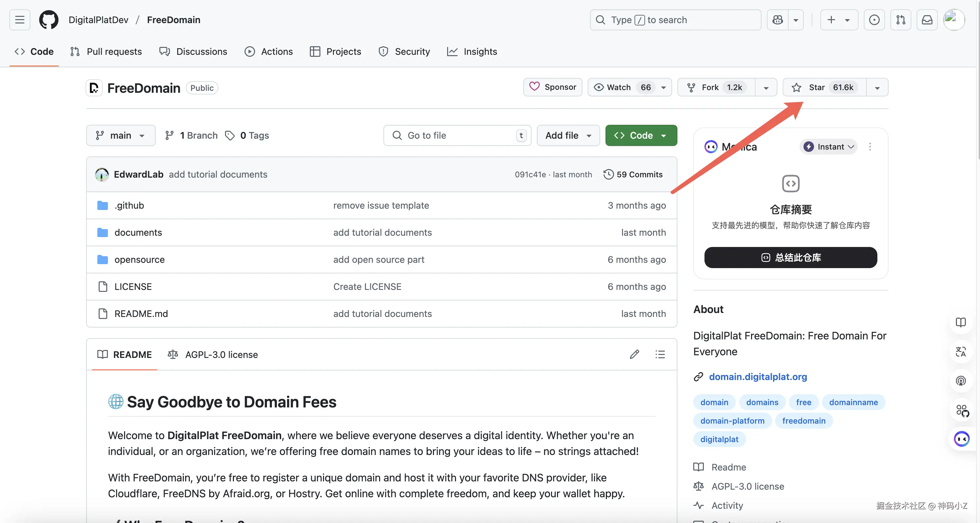Viewport: 980px width, 523px height.
Task: Open README outline list icon
Action: [660, 354]
